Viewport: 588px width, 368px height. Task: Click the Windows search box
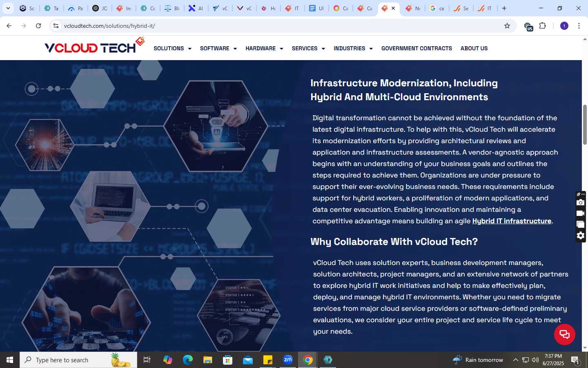click(x=78, y=360)
